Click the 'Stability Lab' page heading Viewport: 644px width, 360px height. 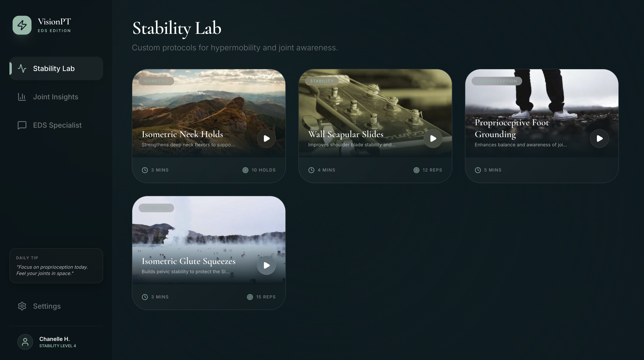pyautogui.click(x=177, y=28)
